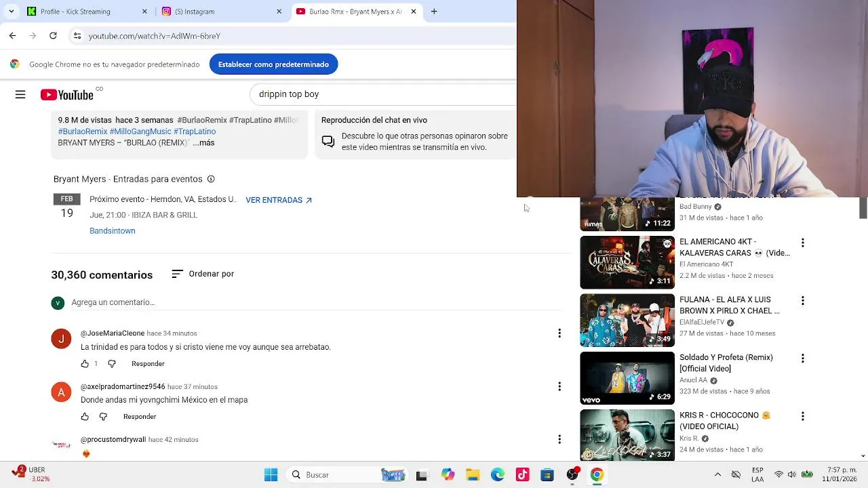Open TikTok from the taskbar
The image size is (868, 488).
pos(522,474)
